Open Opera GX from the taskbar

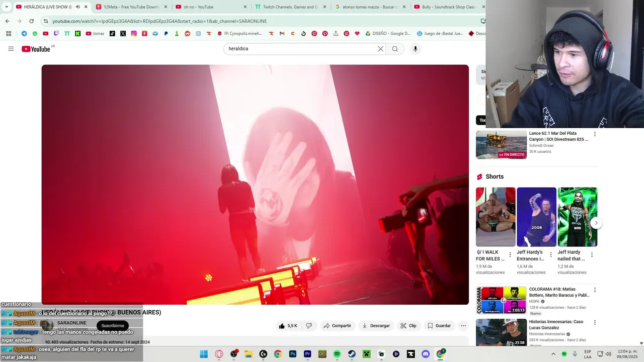(x=219, y=354)
